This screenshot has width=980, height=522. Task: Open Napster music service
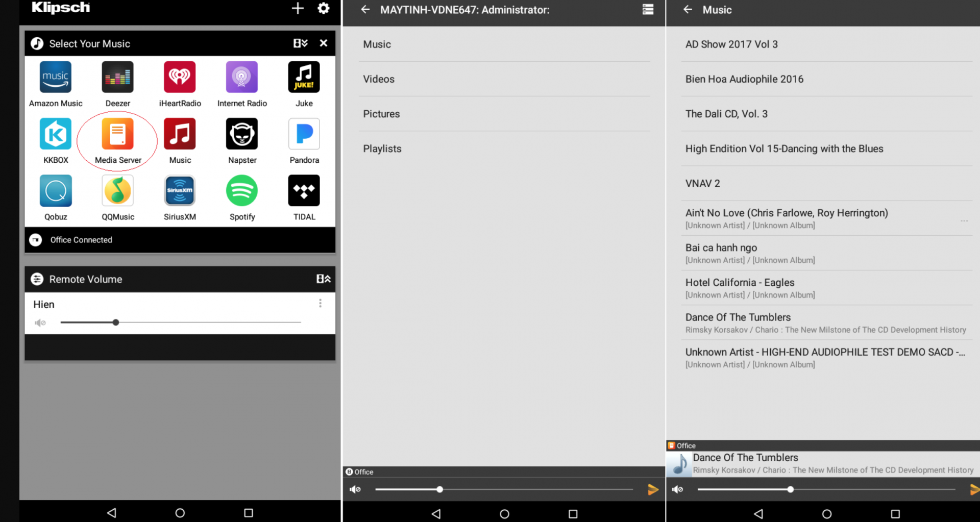(242, 134)
